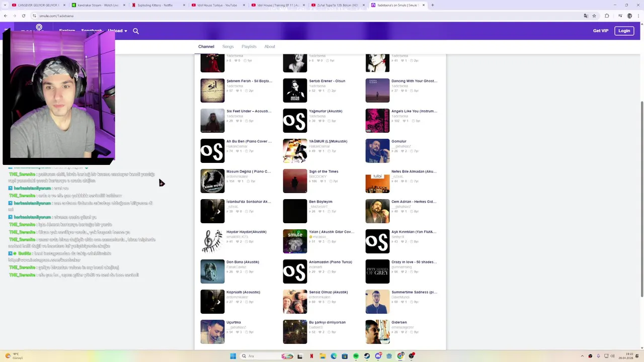Open Dancing With Your Ghost cover thumbnail
The height and width of the screenshot is (362, 644).
(x=377, y=90)
